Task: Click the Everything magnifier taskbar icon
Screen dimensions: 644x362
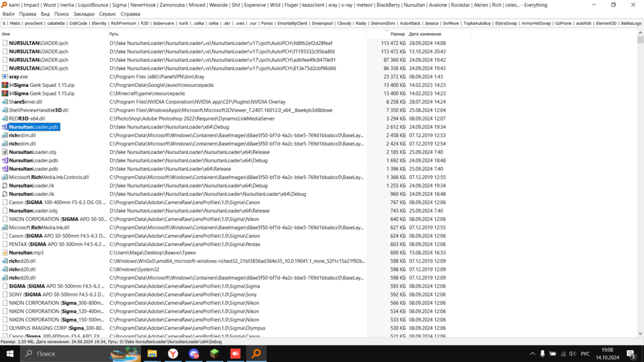Action: 256,354
